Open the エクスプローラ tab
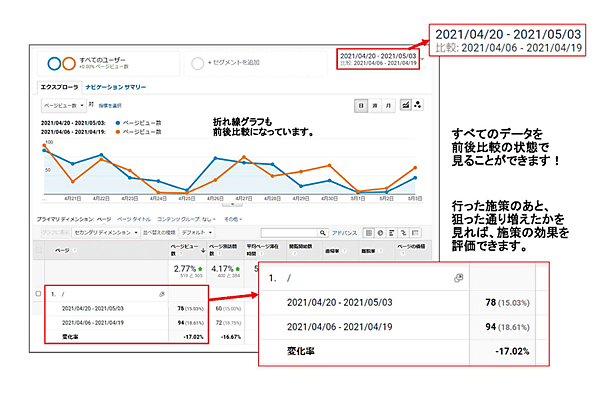Viewport: 600px width, 415px height. [57, 87]
